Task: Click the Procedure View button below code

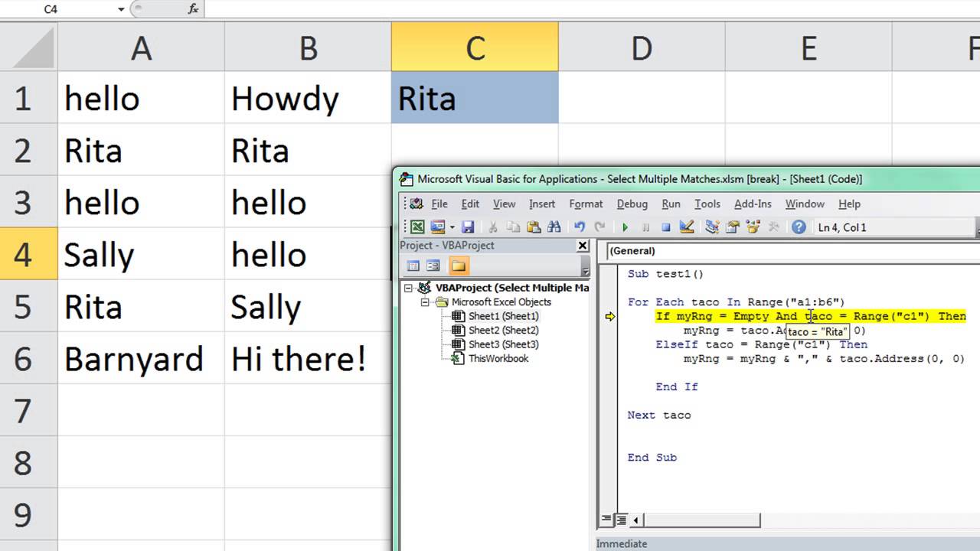Action: coord(607,520)
